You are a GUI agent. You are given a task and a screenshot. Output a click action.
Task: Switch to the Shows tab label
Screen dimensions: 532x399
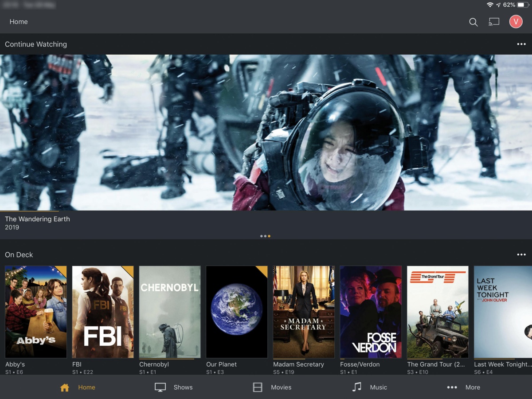pyautogui.click(x=183, y=387)
